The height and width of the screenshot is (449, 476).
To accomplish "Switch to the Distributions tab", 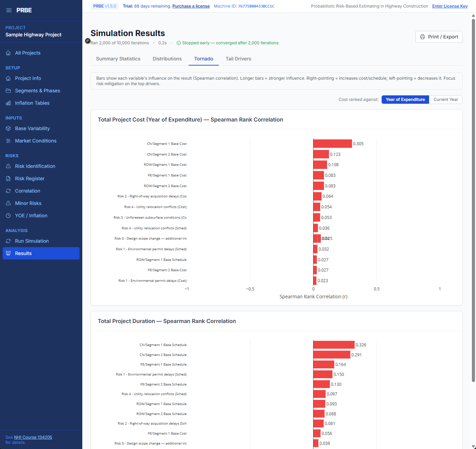I will coord(167,59).
